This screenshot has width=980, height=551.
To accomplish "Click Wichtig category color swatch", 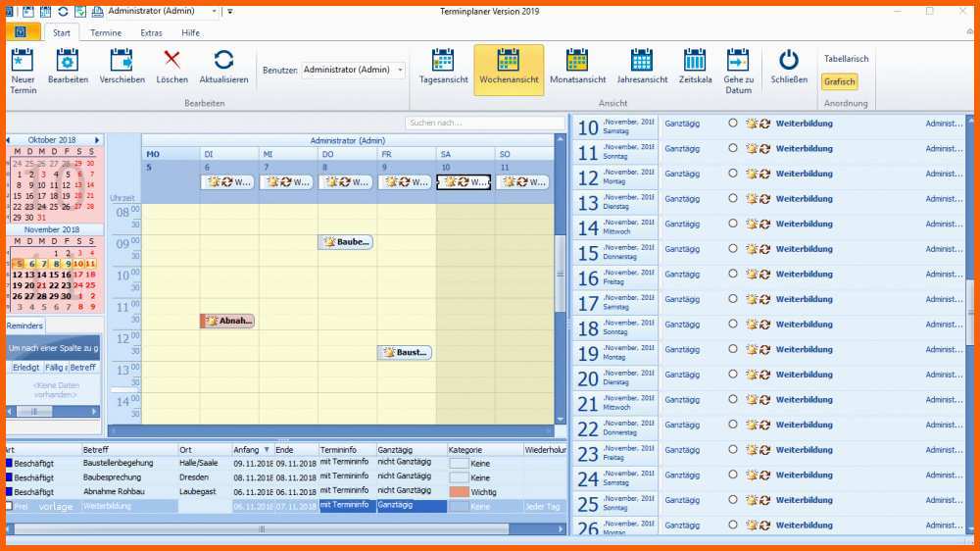I will click(x=459, y=492).
